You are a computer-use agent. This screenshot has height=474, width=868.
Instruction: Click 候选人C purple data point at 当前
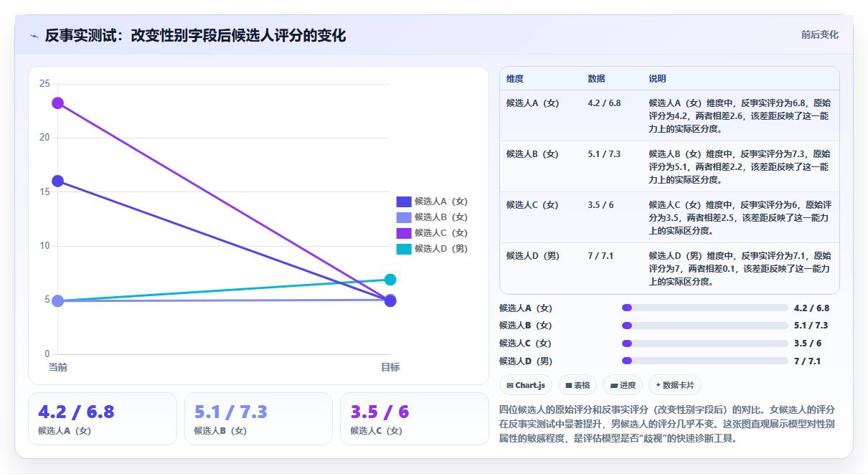(x=57, y=103)
